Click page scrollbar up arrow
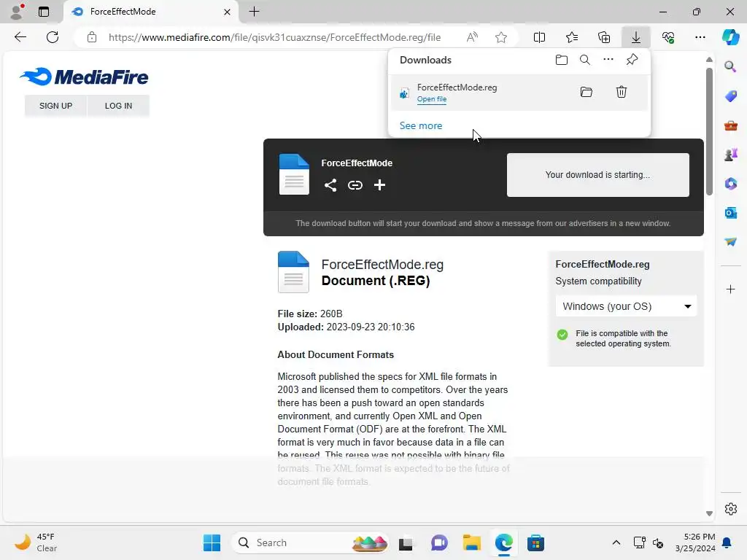 click(709, 60)
